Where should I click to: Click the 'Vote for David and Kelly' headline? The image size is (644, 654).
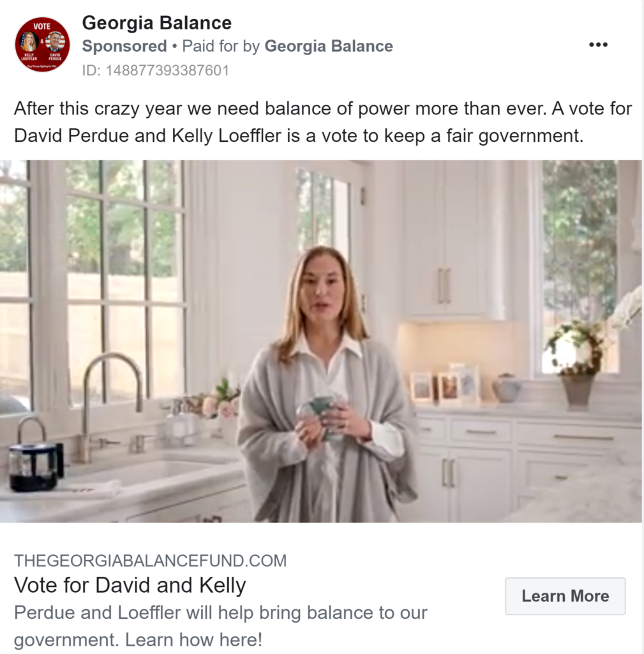[130, 585]
